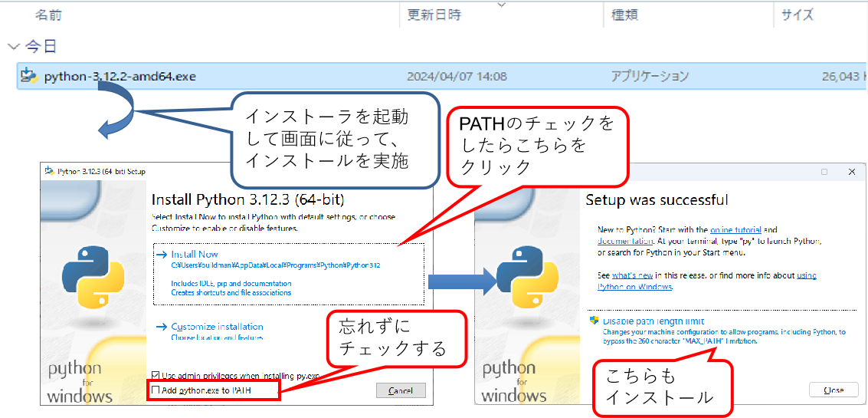The image size is (868, 418).
Task: Click Close button in success dialog
Action: click(x=833, y=390)
